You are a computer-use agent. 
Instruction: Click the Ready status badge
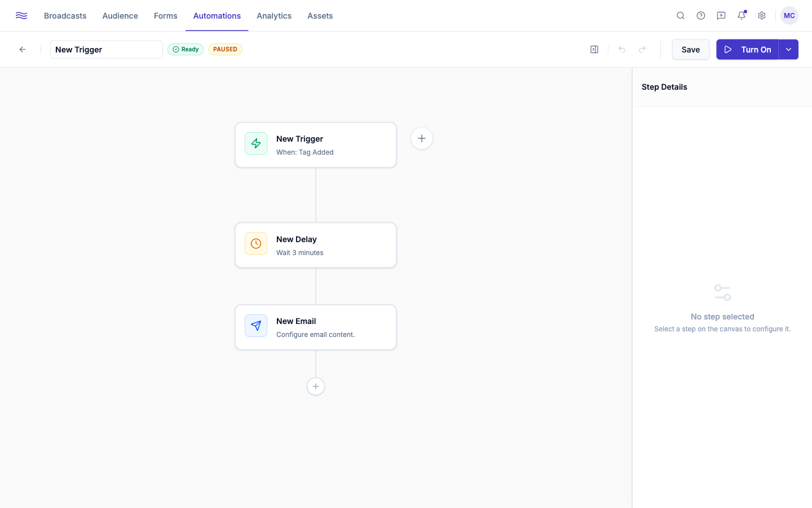pyautogui.click(x=186, y=50)
